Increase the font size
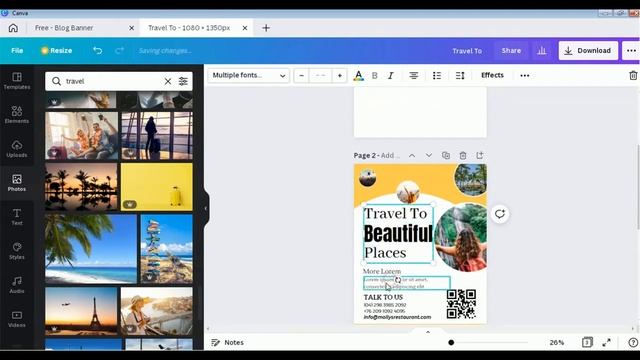This screenshot has height=360, width=640. [x=340, y=76]
